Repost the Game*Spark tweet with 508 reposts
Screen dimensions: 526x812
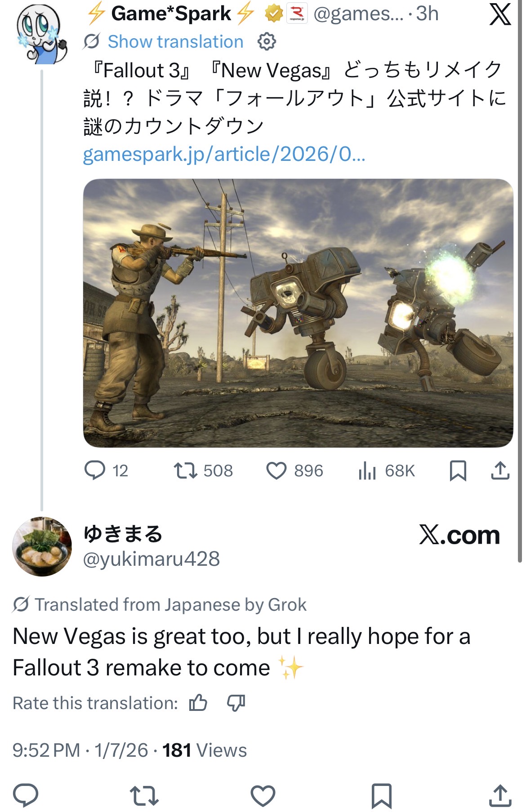(203, 470)
